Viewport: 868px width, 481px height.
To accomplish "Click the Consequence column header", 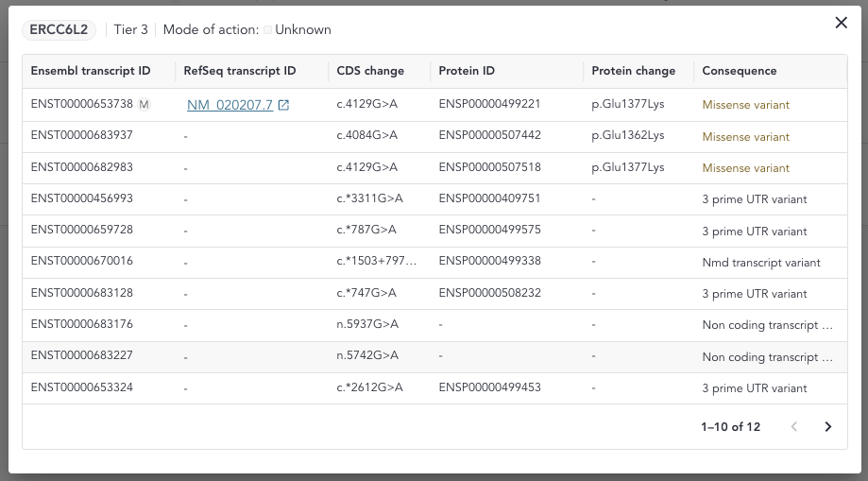I will tap(740, 71).
